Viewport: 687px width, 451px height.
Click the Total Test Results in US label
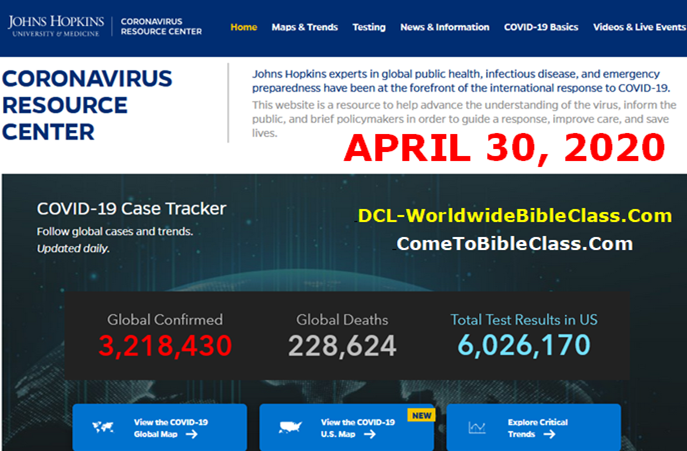(x=524, y=320)
